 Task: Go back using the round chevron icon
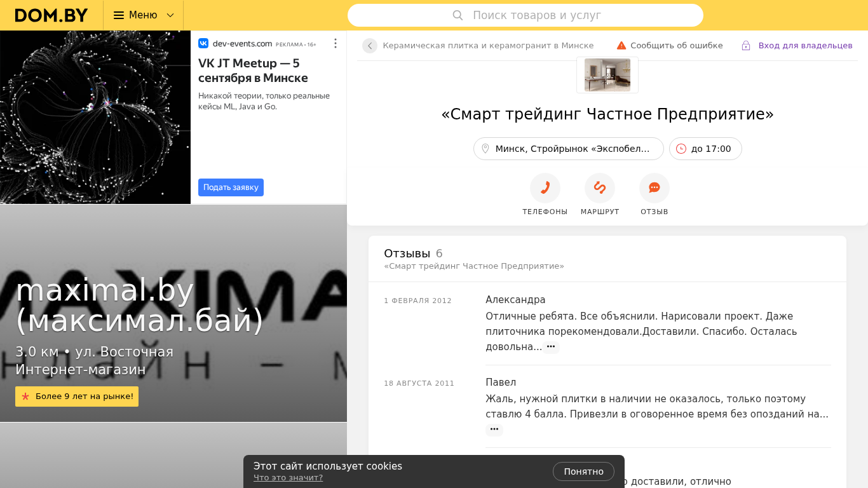pyautogui.click(x=370, y=46)
